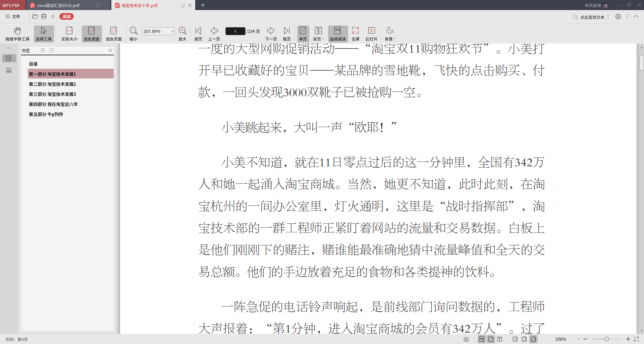
Task: Click the print icon
Action: point(44,16)
